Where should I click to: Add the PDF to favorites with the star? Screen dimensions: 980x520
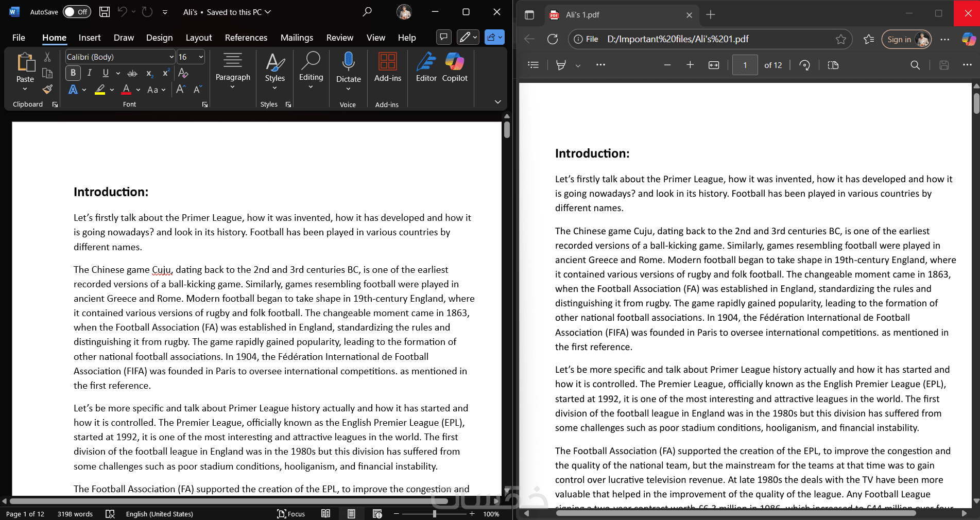pos(841,39)
